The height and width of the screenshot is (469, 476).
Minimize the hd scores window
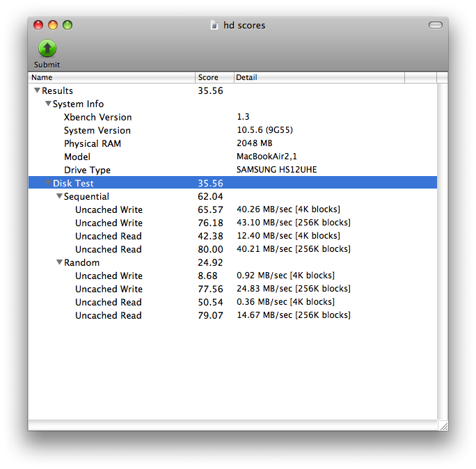coord(53,25)
